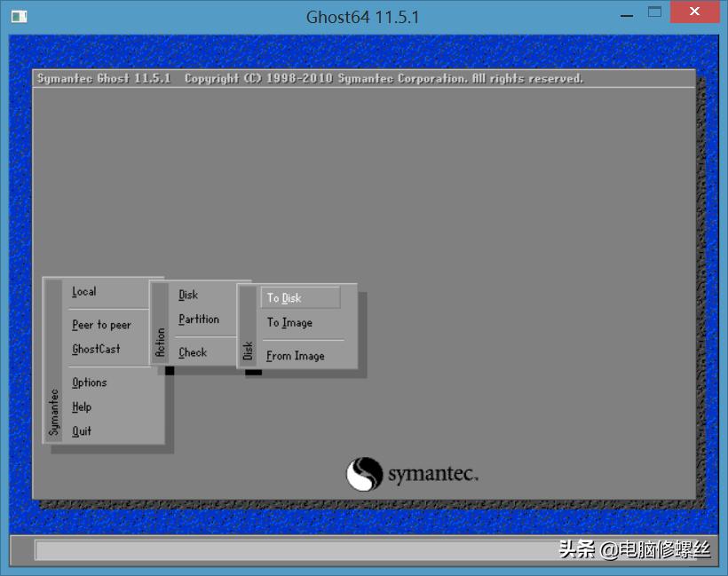Viewport: 728px width, 576px height.
Task: Click the Ghost64 window system icon
Action: click(x=19, y=17)
